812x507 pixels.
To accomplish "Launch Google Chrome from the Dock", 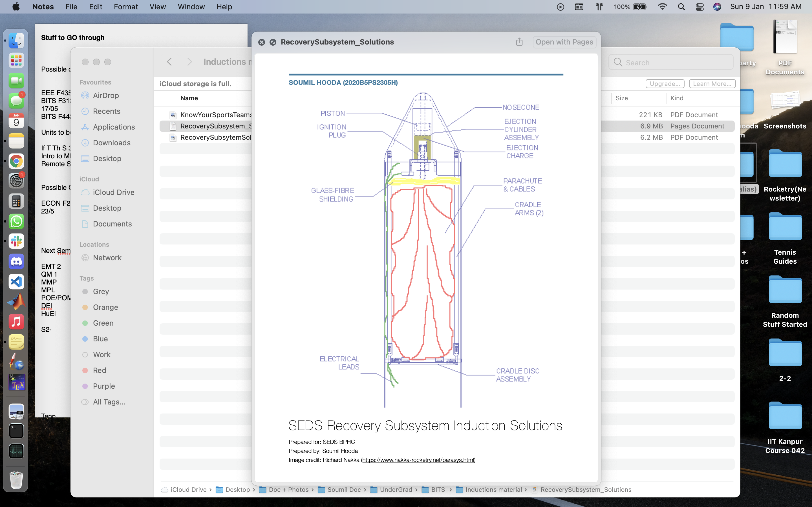I will [16, 161].
